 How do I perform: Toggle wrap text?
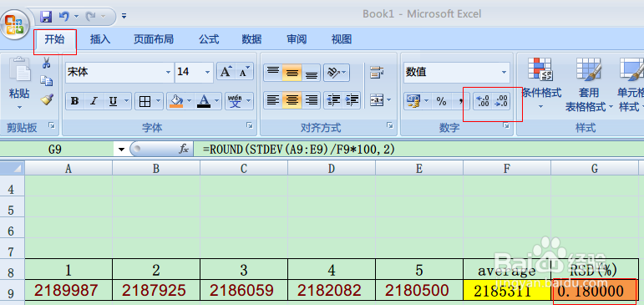coord(377,73)
